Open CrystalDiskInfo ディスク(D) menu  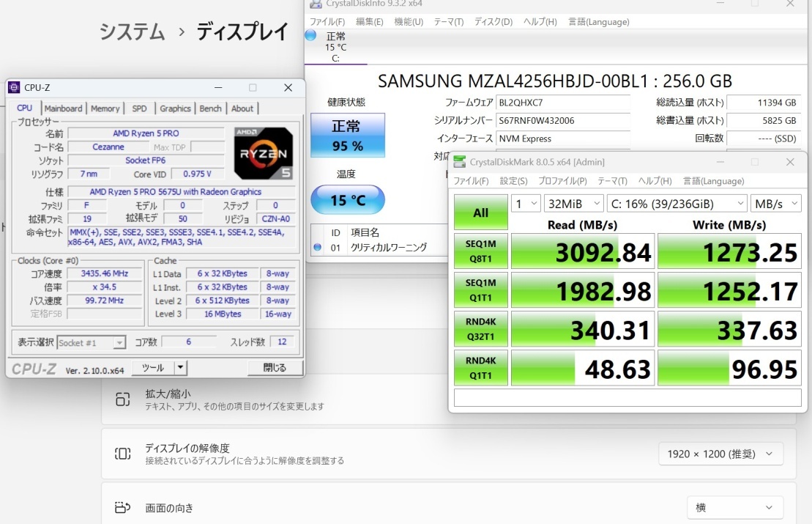493,22
